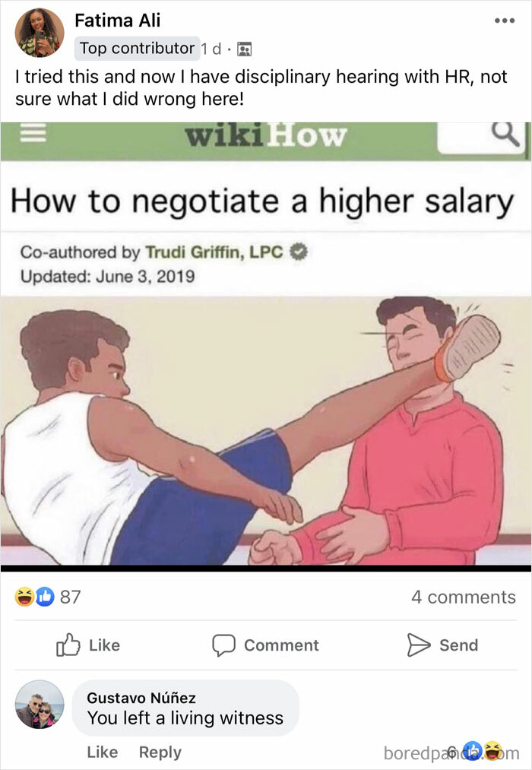Viewport: 532px width, 770px height.
Task: Open the wikiHow kick illustration image
Action: 265,431
